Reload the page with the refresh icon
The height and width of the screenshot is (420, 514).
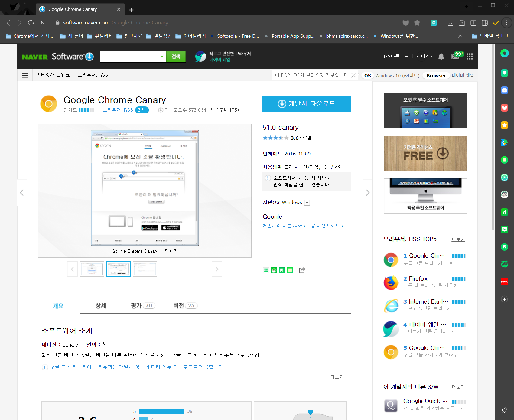click(x=31, y=23)
